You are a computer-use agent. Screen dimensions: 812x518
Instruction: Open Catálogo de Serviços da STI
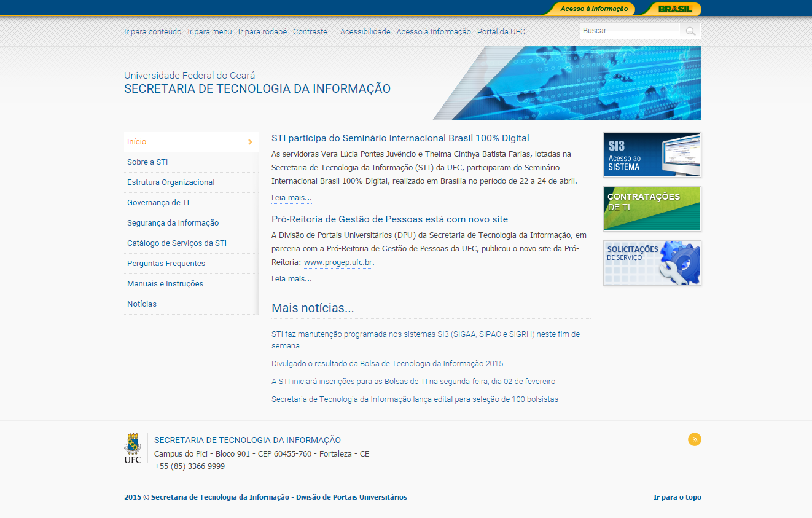[177, 243]
